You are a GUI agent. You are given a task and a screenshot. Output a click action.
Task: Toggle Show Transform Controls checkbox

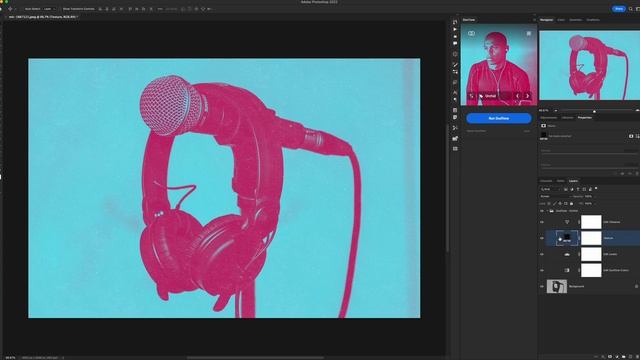pos(60,9)
